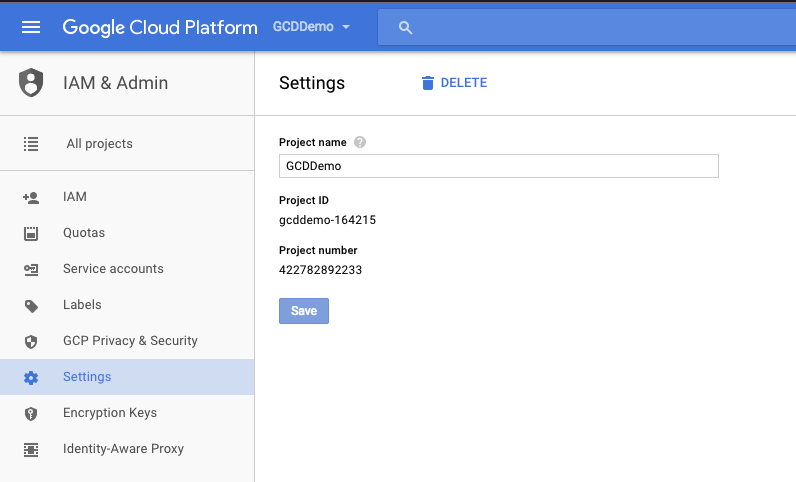Open the hamburger navigation menu
This screenshot has width=796, height=482.
[31, 27]
